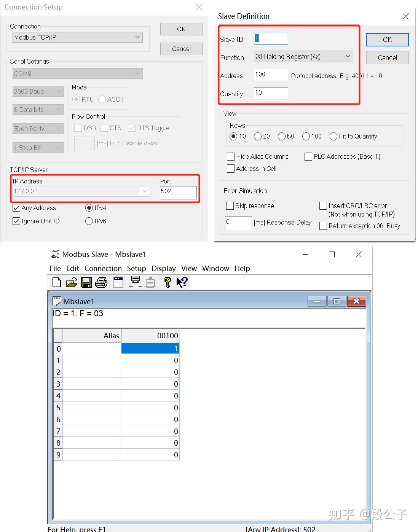
Task: Enable the Ignore Unit ID checkbox
Action: point(16,221)
